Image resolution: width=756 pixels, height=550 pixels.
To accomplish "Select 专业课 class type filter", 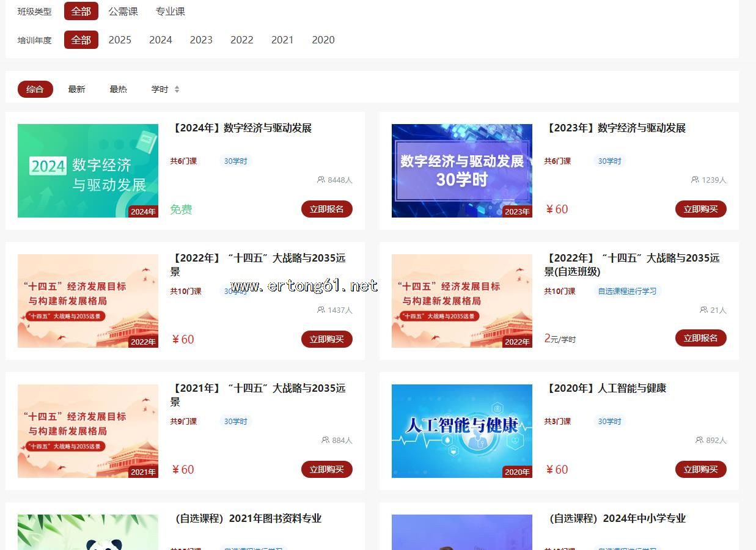I will point(170,12).
